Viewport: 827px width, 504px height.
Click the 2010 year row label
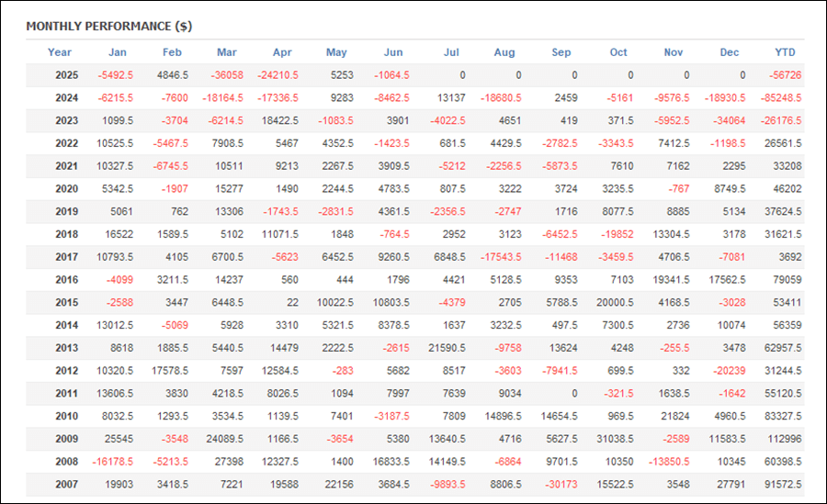pyautogui.click(x=66, y=416)
